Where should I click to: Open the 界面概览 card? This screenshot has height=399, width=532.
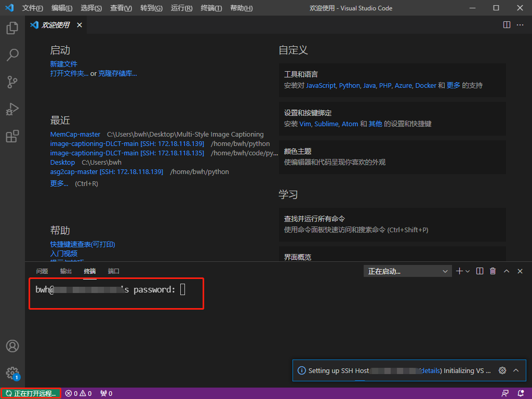392,254
